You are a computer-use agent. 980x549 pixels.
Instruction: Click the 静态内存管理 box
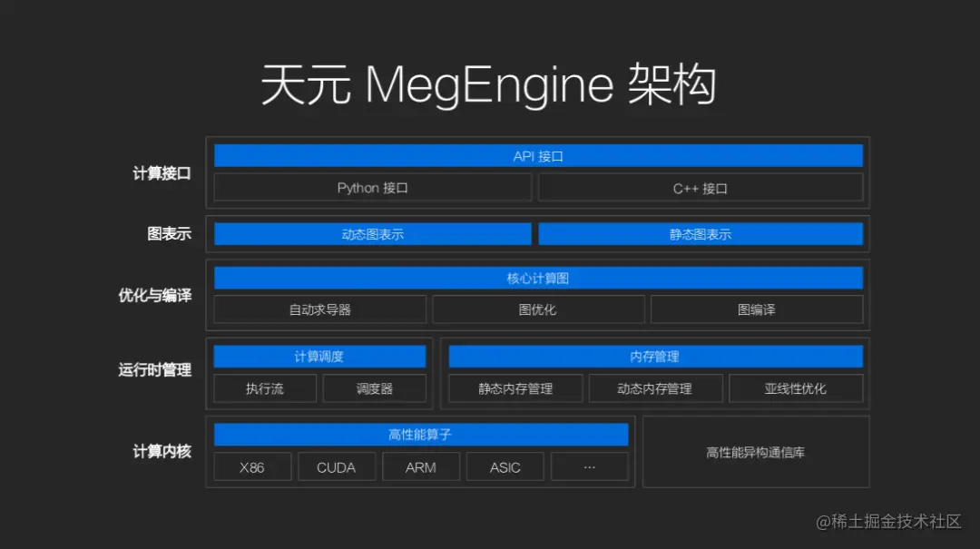[x=515, y=388]
